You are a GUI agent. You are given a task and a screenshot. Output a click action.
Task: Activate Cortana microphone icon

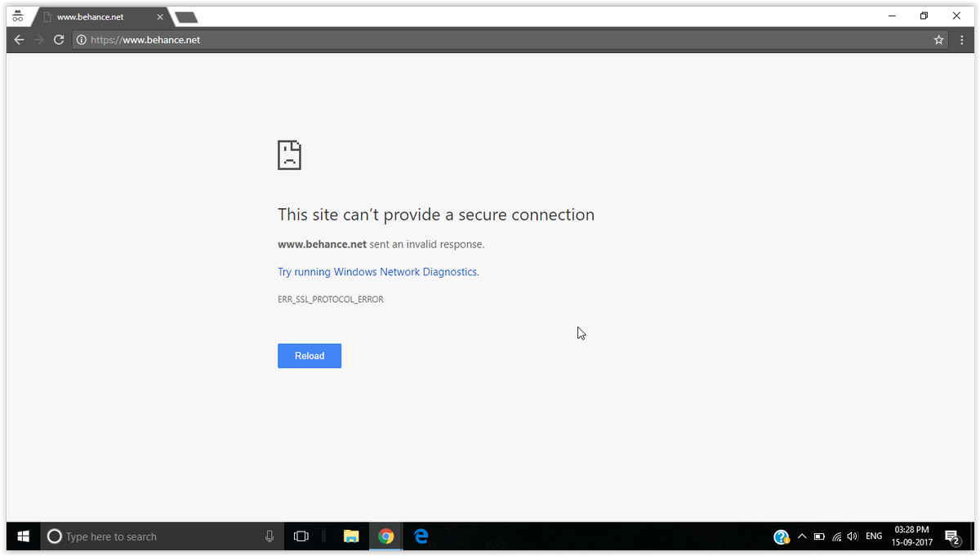[269, 536]
